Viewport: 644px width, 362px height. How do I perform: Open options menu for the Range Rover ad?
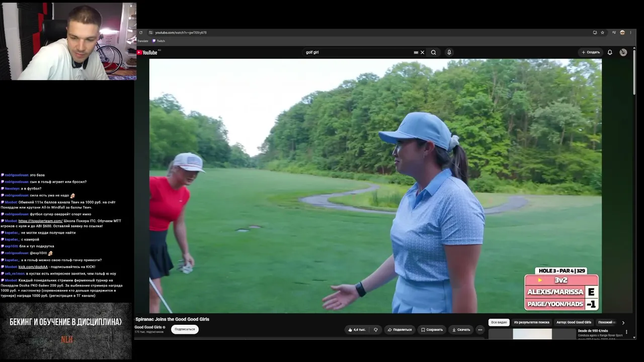[626, 332]
